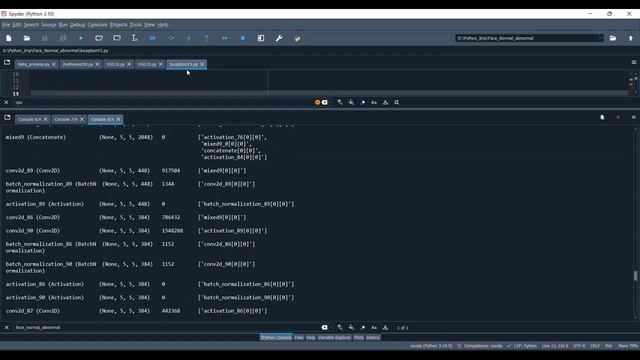Open the Source menu
Image resolution: width=640 pixels, height=360 pixels.
tap(49, 25)
